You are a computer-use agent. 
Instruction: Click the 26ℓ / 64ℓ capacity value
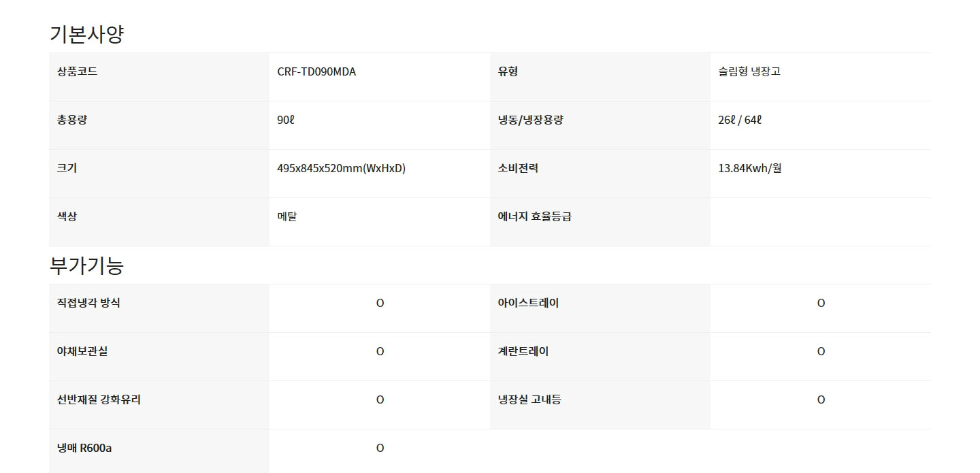point(740,120)
